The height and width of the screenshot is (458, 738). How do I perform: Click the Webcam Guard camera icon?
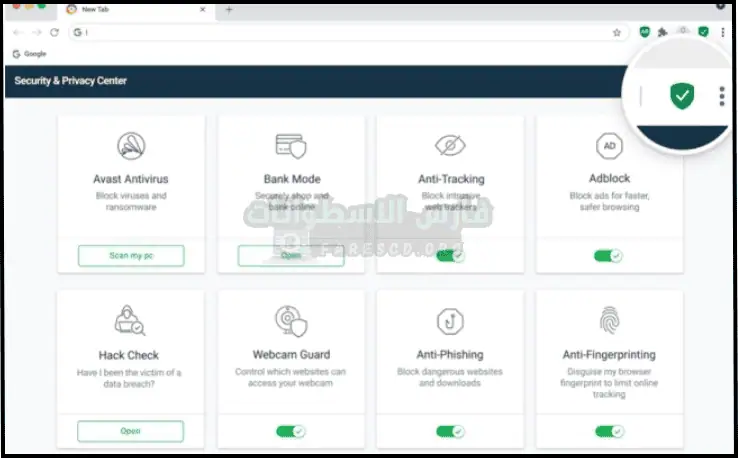coord(291,321)
